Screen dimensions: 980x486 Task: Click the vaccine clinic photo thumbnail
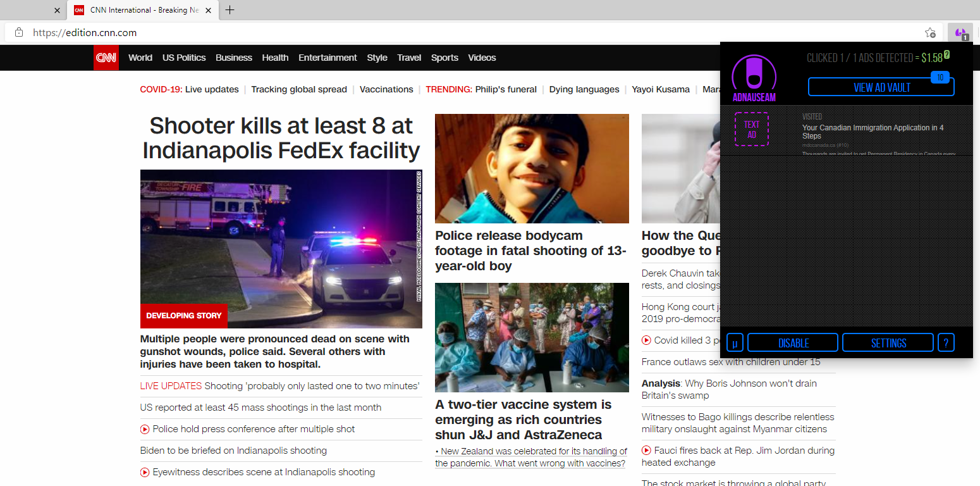[532, 337]
